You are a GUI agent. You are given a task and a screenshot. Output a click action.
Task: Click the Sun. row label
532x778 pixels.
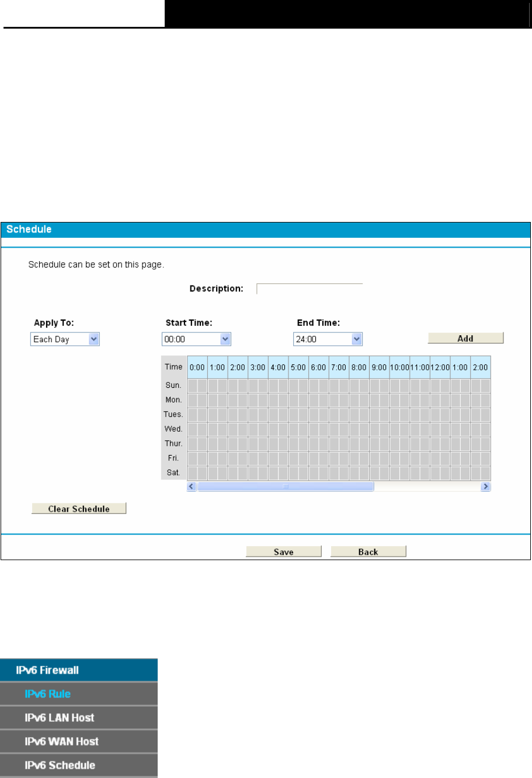173,385
